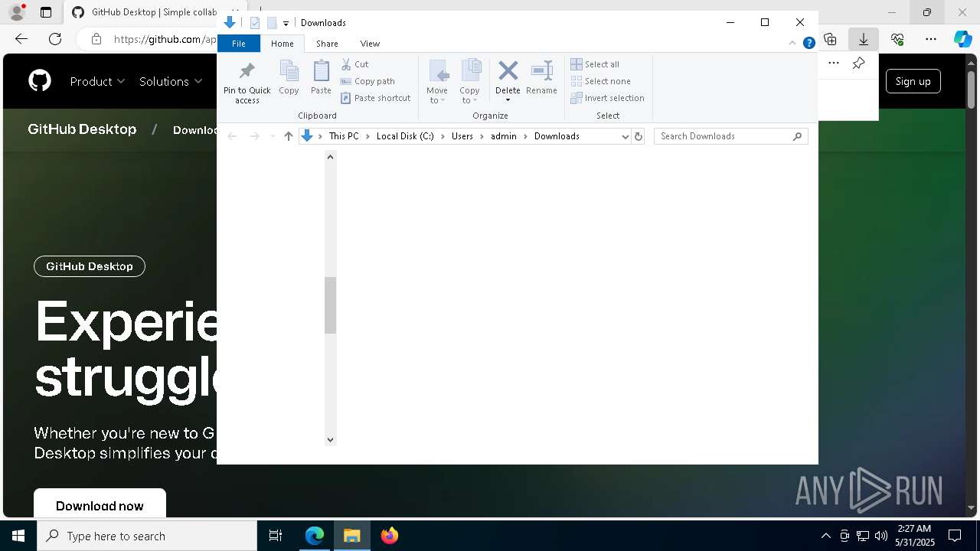Click the Select all command
Image resolution: width=980 pixels, height=551 pixels.
coord(595,64)
